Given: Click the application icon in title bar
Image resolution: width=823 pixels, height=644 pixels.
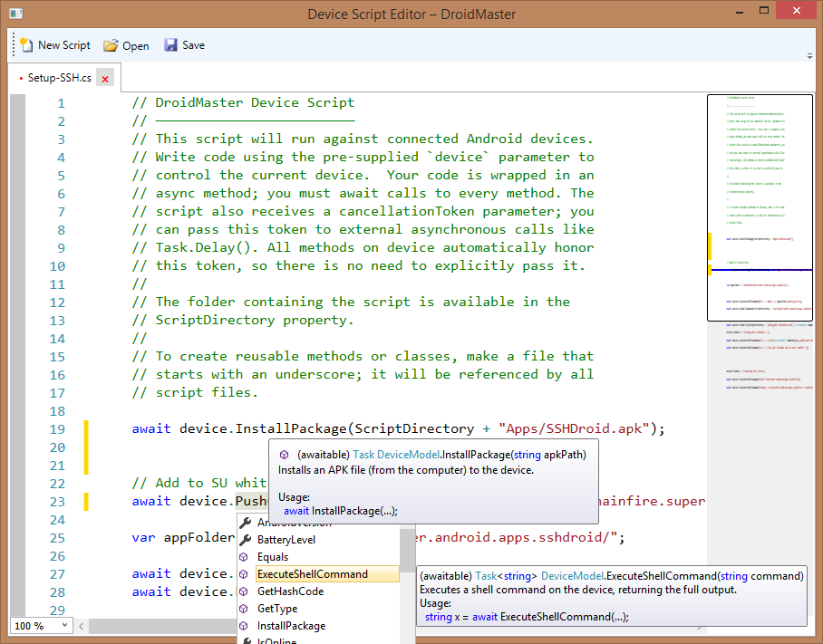Looking at the screenshot, I should [15, 14].
